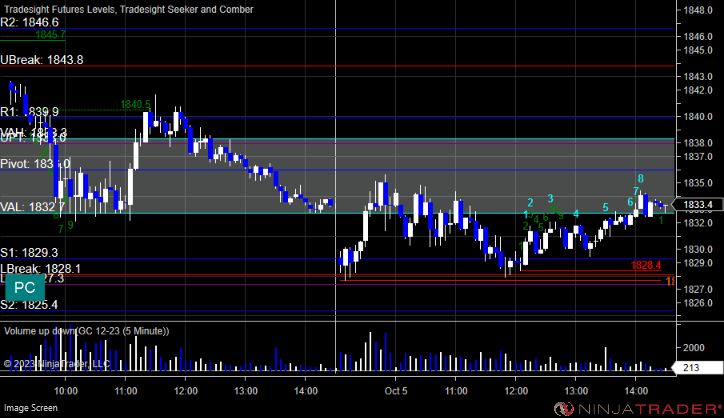Click the cyan Seeker count 8 above candle
The image size is (724, 418).
pos(640,179)
